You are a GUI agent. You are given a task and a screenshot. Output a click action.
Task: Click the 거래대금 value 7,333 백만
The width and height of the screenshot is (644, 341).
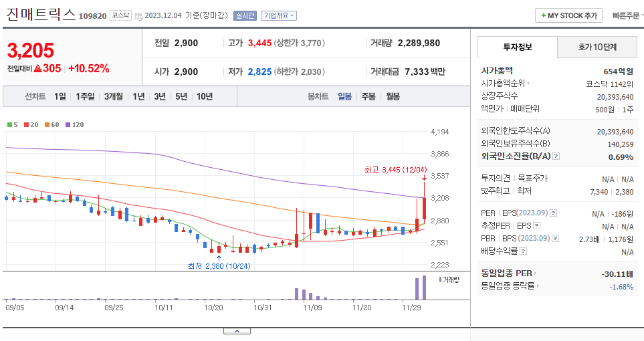click(425, 72)
